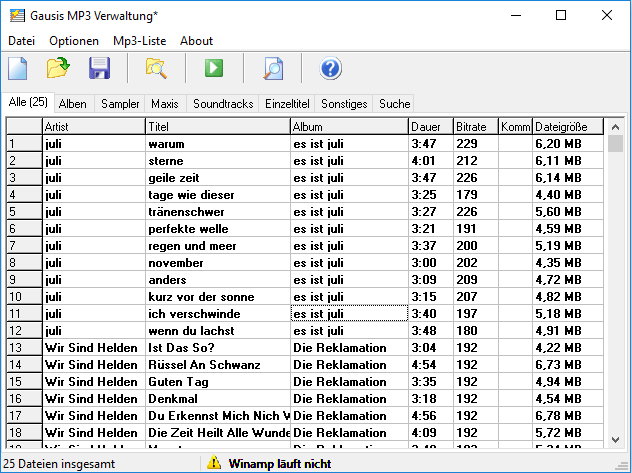This screenshot has width=632, height=473.
Task: Open the Optionen menu
Action: [74, 41]
